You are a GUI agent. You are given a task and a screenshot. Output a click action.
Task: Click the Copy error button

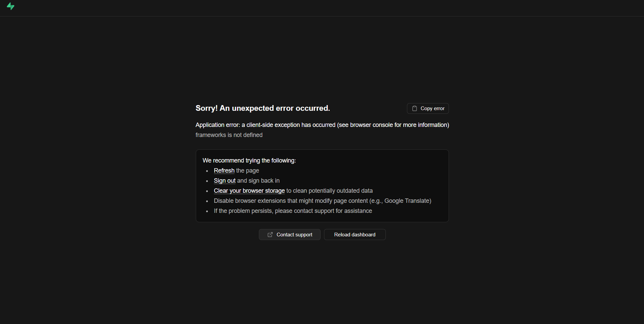pos(428,108)
